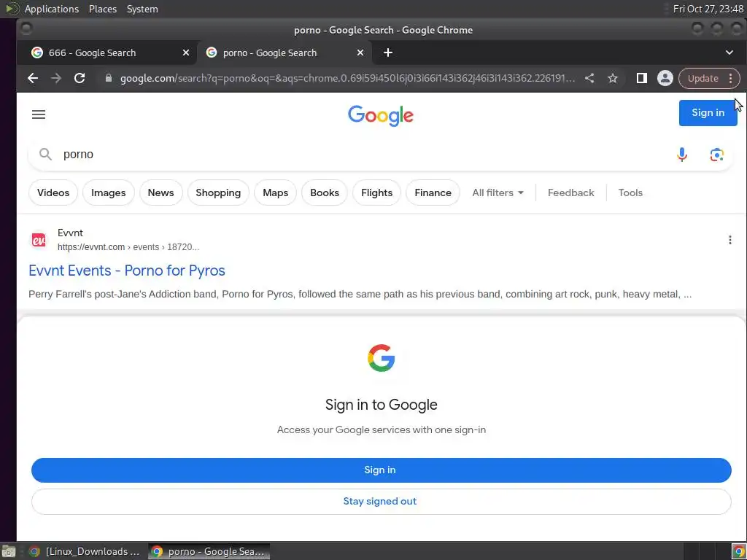The height and width of the screenshot is (560, 747).
Task: Filter results by Images
Action: pyautogui.click(x=109, y=192)
